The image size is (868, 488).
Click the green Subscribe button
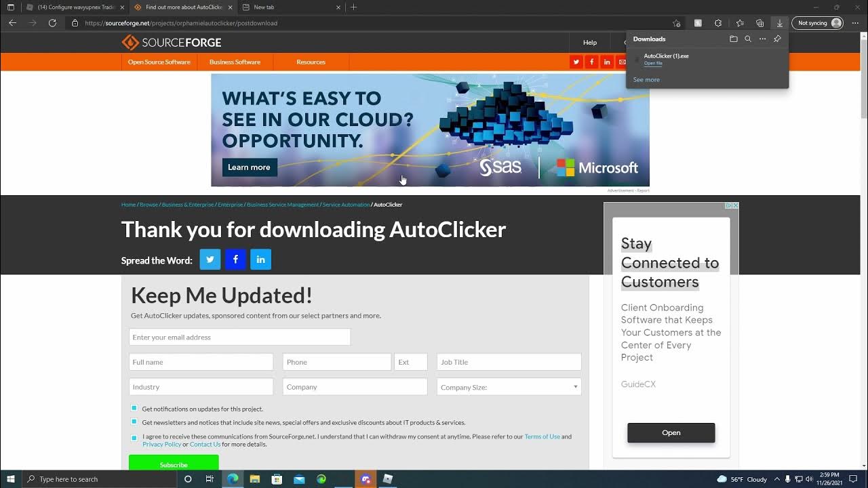coord(174,464)
